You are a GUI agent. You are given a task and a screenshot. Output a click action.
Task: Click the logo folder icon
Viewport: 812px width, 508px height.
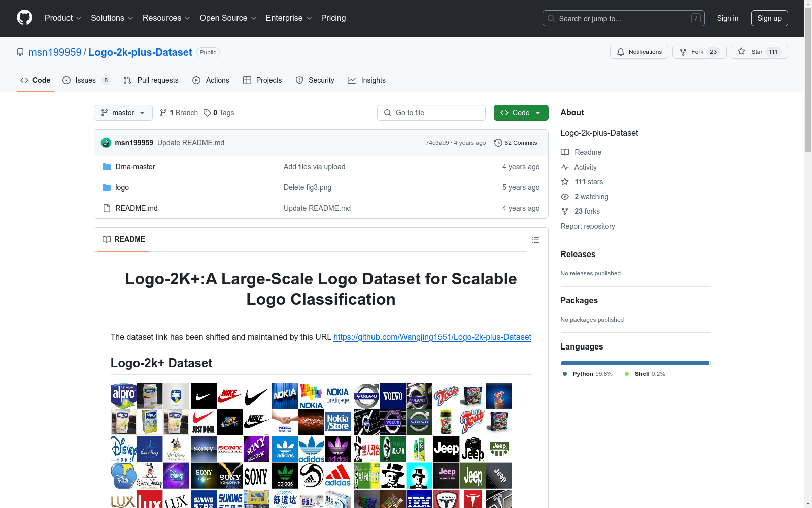(x=107, y=187)
